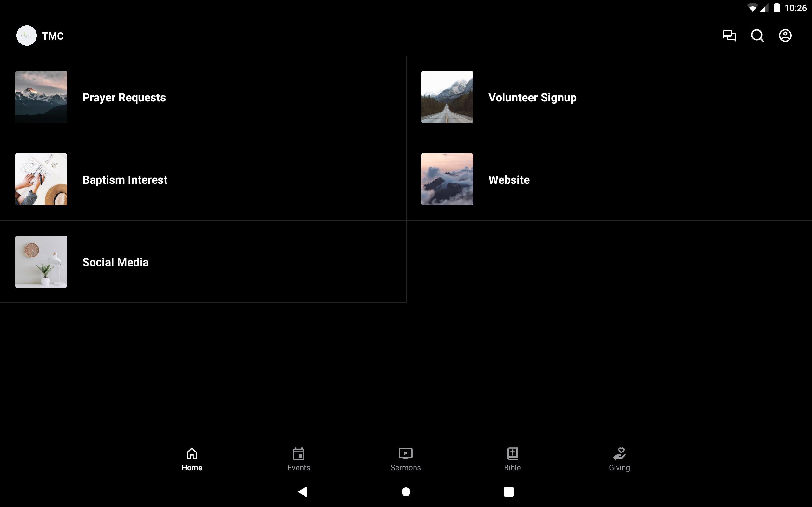Switch to the Sermons tab
Image resolution: width=812 pixels, height=507 pixels.
pos(405,459)
